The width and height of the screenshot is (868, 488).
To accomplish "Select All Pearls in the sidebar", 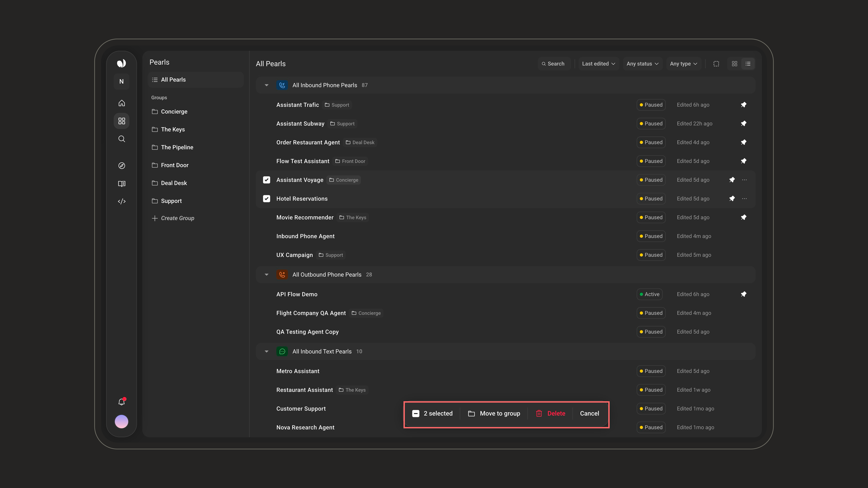I will [196, 80].
